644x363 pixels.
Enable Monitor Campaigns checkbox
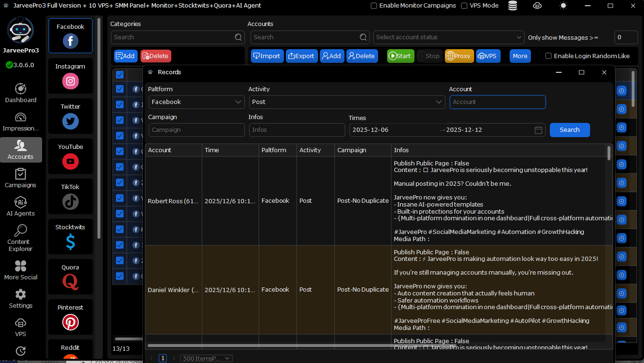pyautogui.click(x=374, y=6)
